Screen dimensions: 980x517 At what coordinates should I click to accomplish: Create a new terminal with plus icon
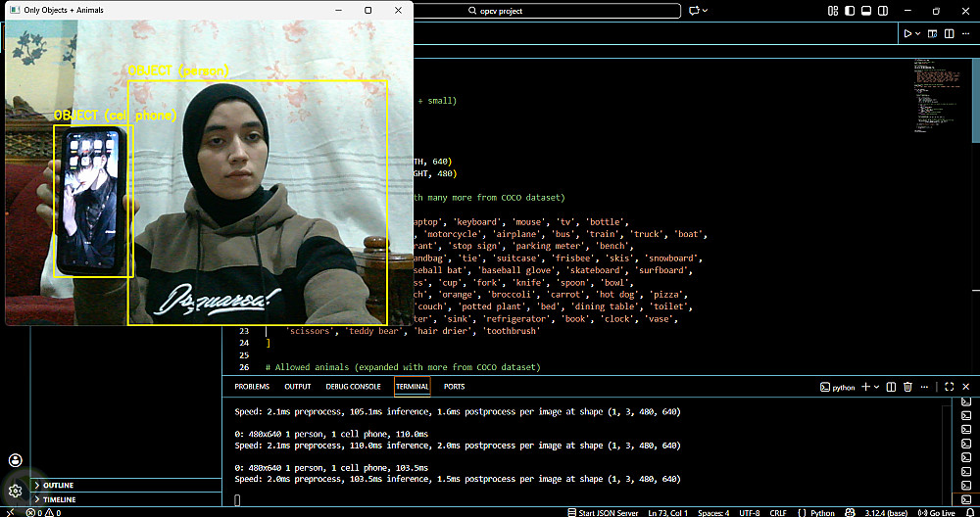[865, 387]
